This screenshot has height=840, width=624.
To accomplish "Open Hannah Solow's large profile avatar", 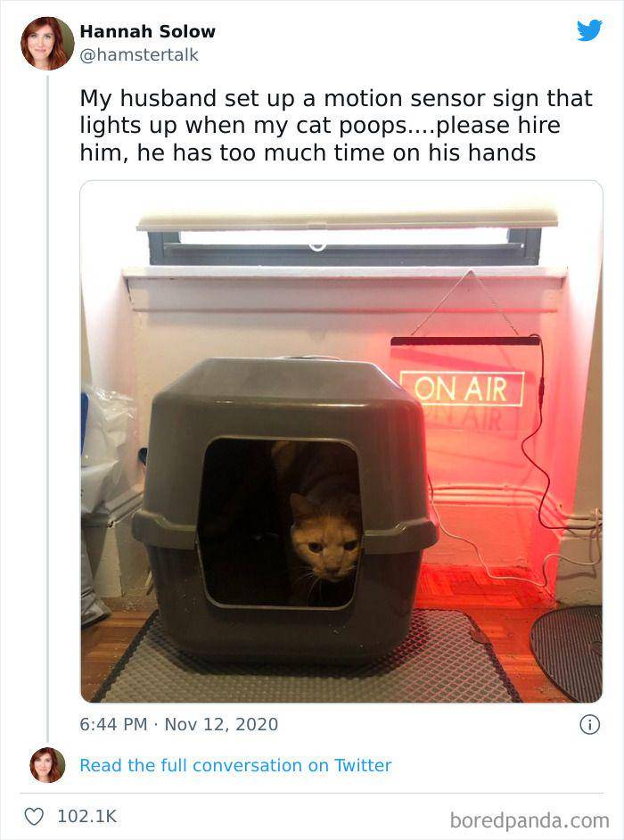I will click(47, 44).
